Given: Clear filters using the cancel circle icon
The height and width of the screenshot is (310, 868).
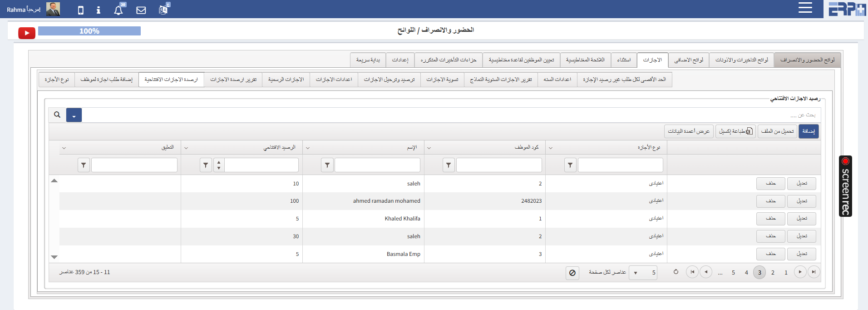Looking at the screenshot, I should click(572, 273).
